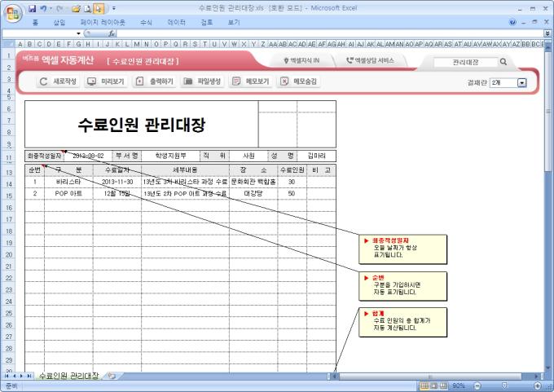Click the open folder icon in quick access toolbar

click(76, 9)
